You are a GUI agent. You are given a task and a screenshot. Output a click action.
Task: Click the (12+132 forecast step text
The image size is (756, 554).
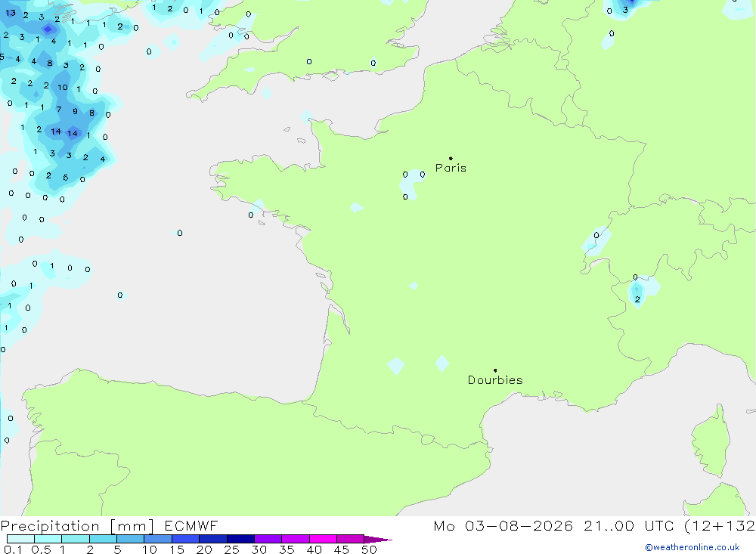pos(720,526)
